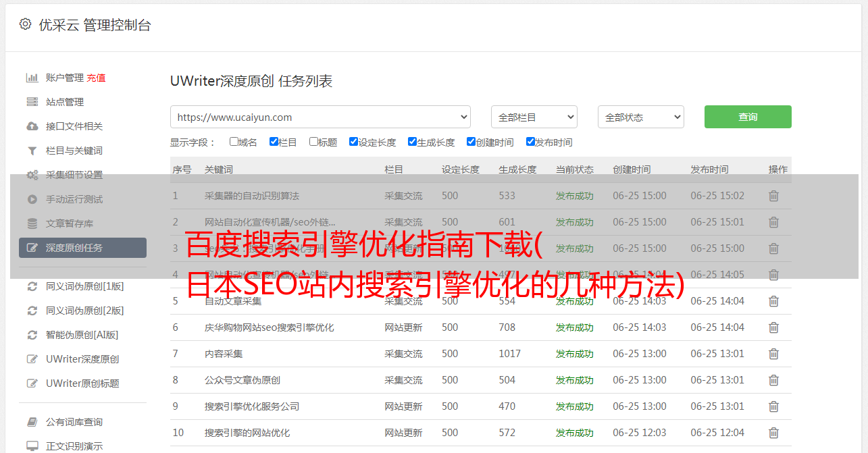Click the refresh icon for 同义词伪原创[1版]
This screenshot has height=453, width=868.
32,286
